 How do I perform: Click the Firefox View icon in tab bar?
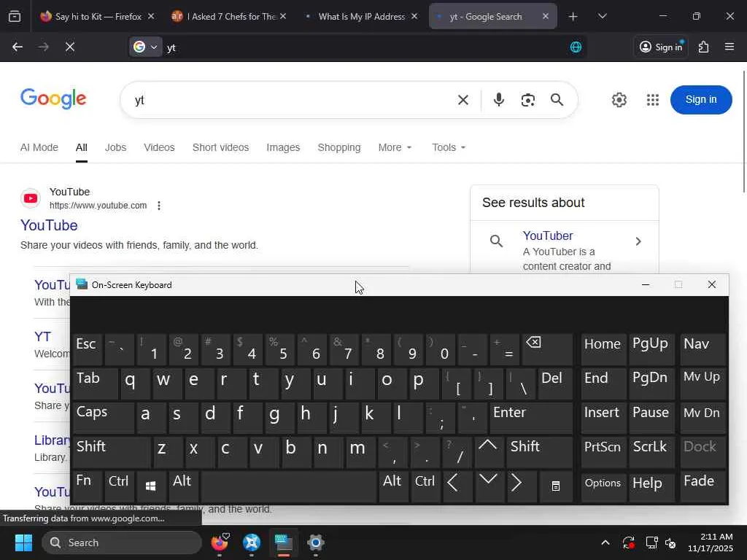[15, 17]
